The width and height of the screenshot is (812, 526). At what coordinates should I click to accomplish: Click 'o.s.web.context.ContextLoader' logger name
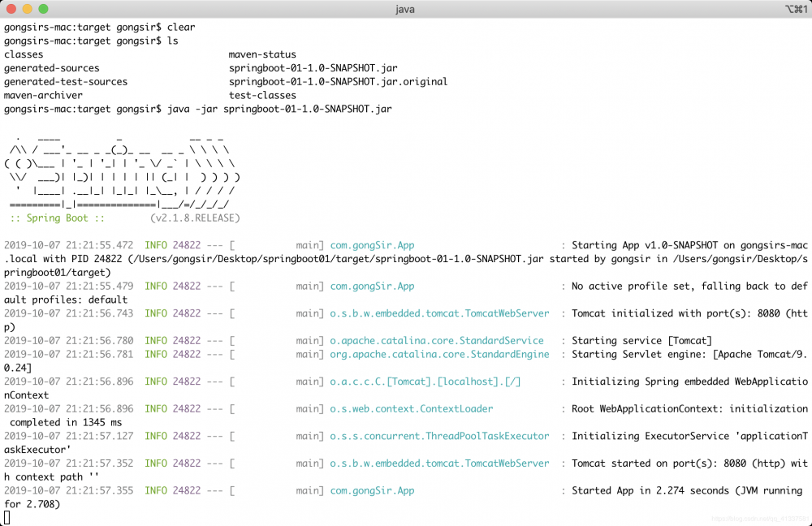[412, 408]
